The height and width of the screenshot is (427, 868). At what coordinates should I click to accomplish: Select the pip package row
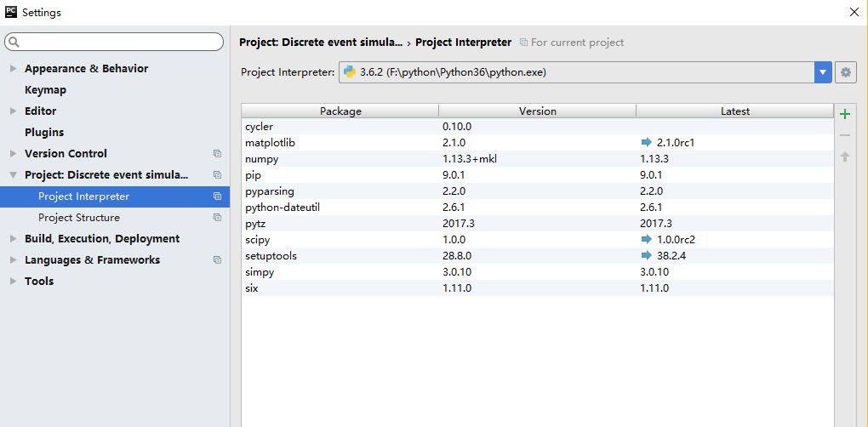pos(537,174)
